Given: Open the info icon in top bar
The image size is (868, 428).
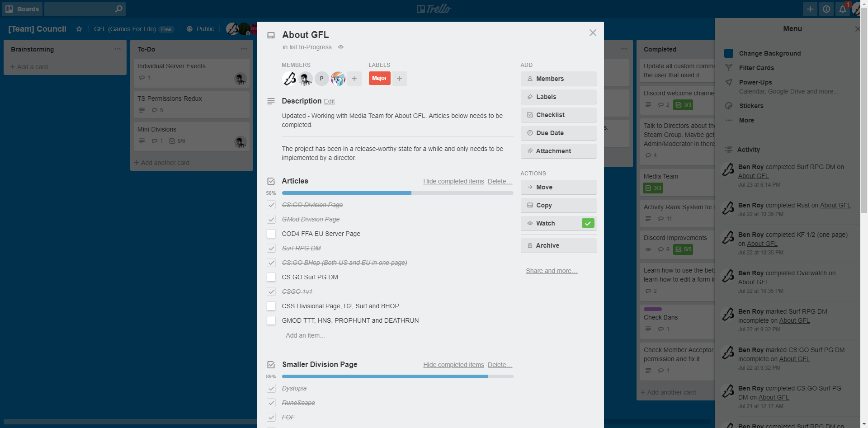Looking at the screenshot, I should 826,9.
